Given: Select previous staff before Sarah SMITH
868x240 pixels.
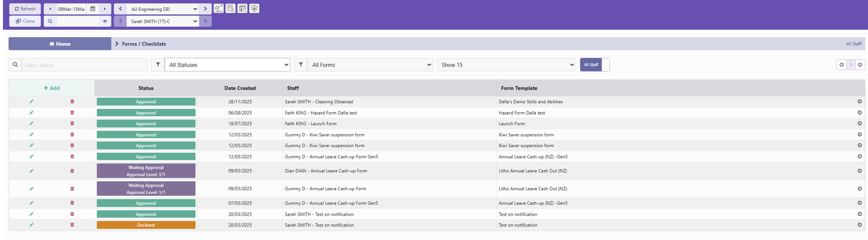Looking at the screenshot, I should click(x=120, y=21).
